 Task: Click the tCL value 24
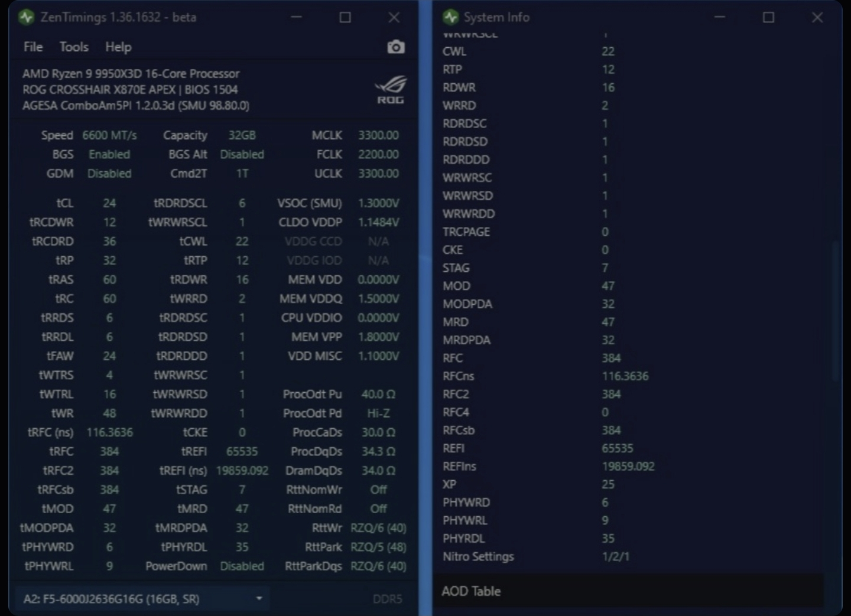click(x=109, y=203)
